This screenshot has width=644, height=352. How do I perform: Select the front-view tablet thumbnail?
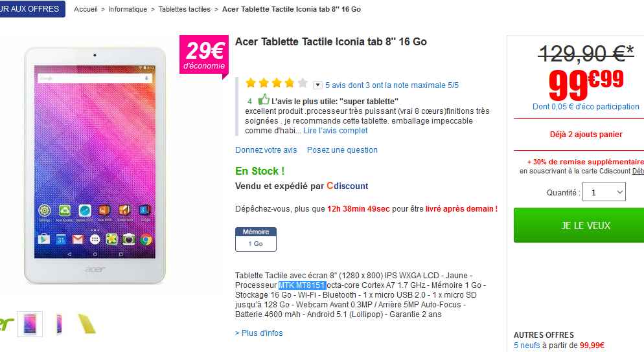[x=30, y=324]
